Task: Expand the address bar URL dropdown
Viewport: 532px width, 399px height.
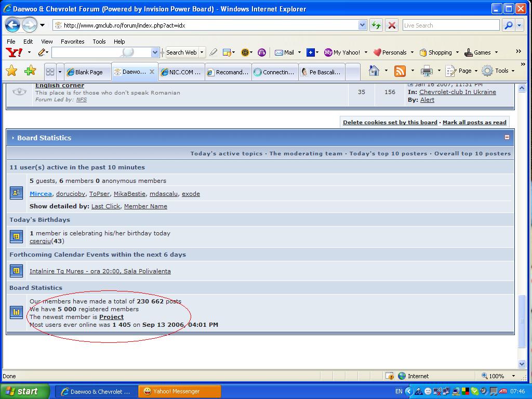Action: 362,25
